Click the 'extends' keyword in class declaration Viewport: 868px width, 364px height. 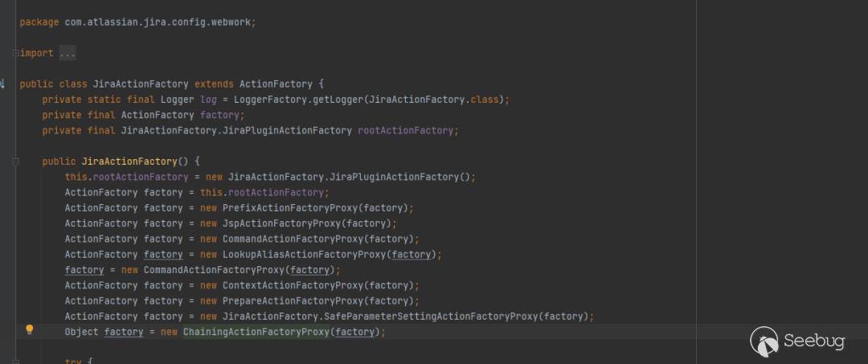click(215, 84)
